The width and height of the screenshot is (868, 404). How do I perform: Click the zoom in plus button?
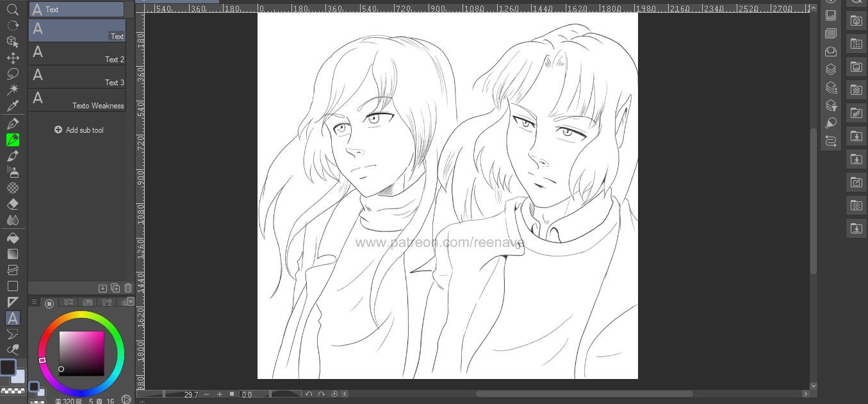click(220, 394)
